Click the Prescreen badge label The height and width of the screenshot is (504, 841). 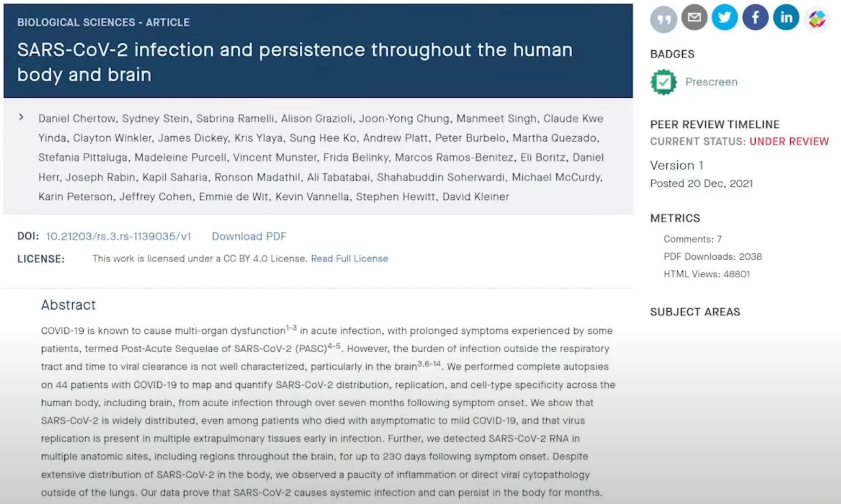click(x=711, y=82)
